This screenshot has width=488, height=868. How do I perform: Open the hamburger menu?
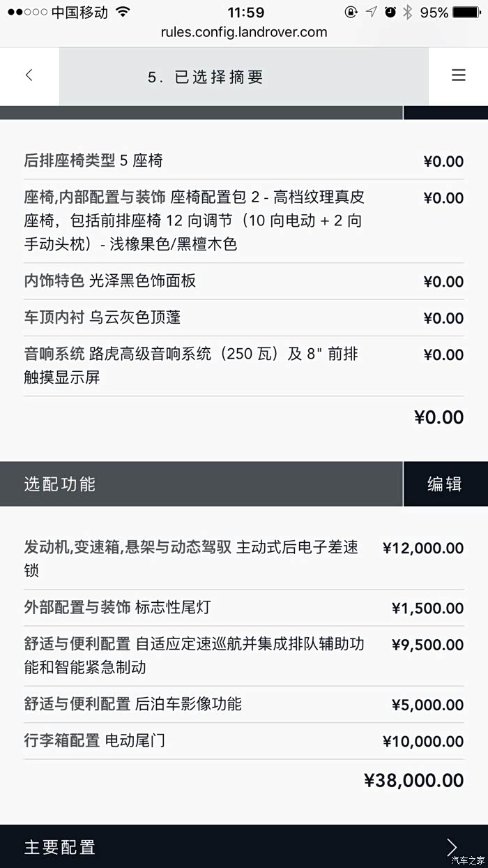pyautogui.click(x=458, y=75)
